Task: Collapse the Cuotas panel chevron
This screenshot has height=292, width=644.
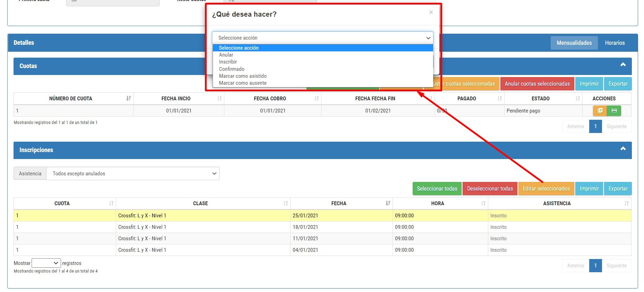Action: (623, 65)
